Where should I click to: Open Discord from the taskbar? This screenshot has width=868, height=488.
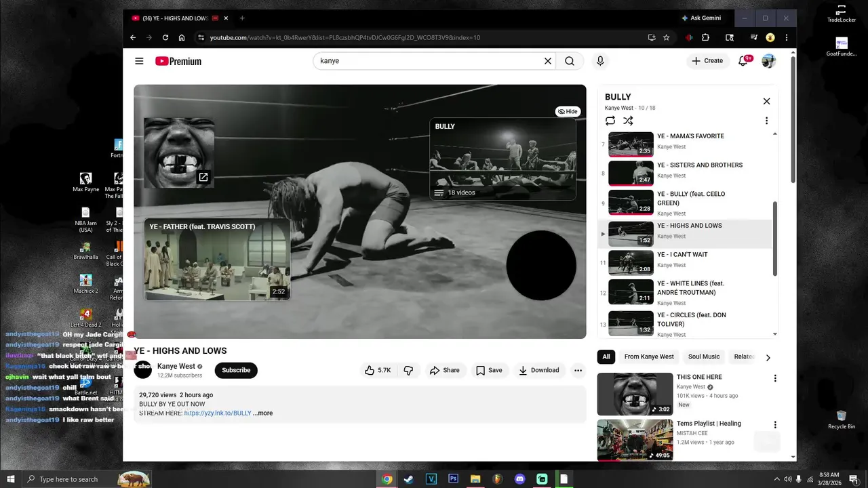coord(520,479)
